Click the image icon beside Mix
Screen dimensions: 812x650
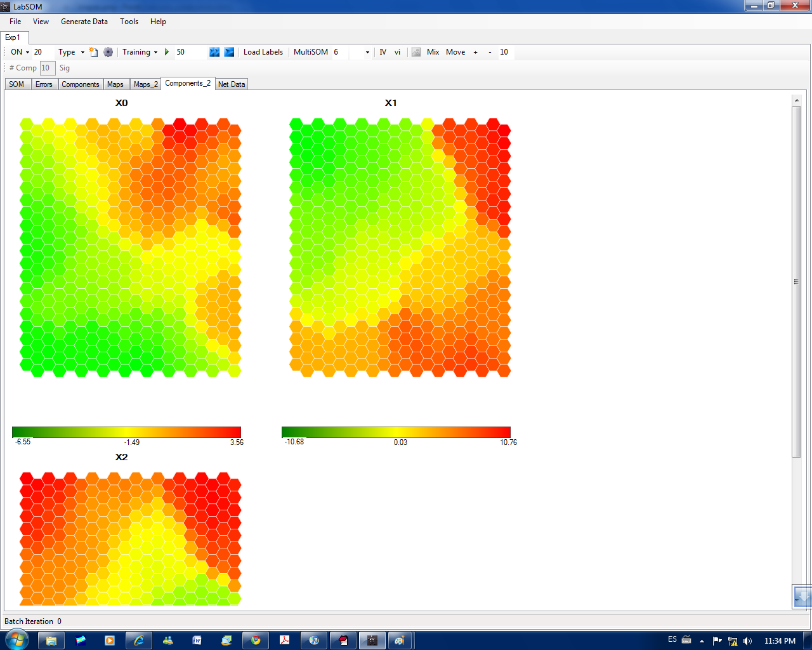coord(416,52)
